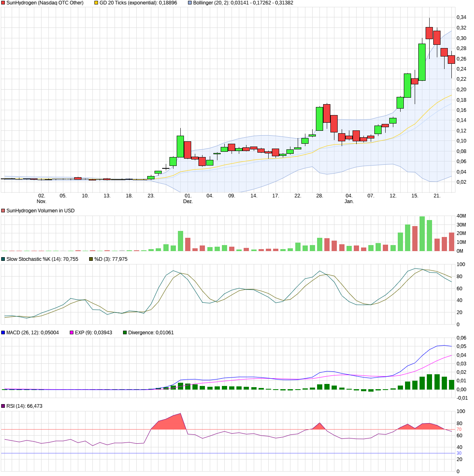Click the 'Divergence: 0,01061' label
The image size is (474, 476).
pos(151,333)
